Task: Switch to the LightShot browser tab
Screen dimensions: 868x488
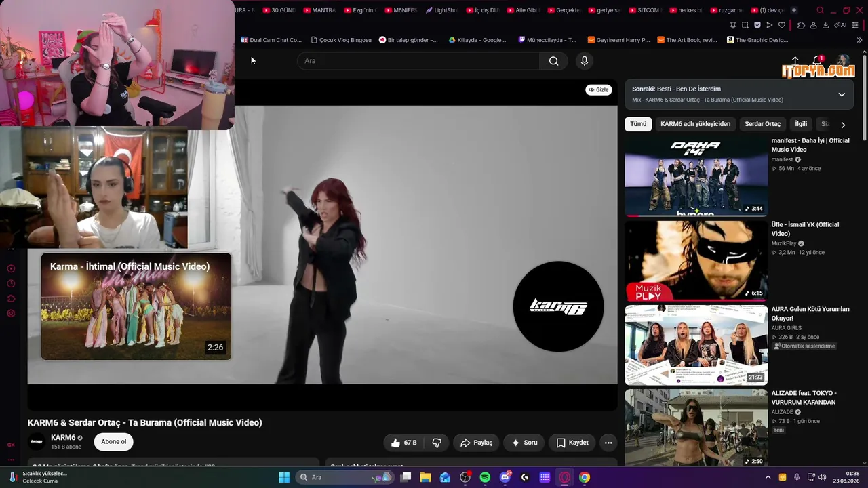Action: point(442,10)
